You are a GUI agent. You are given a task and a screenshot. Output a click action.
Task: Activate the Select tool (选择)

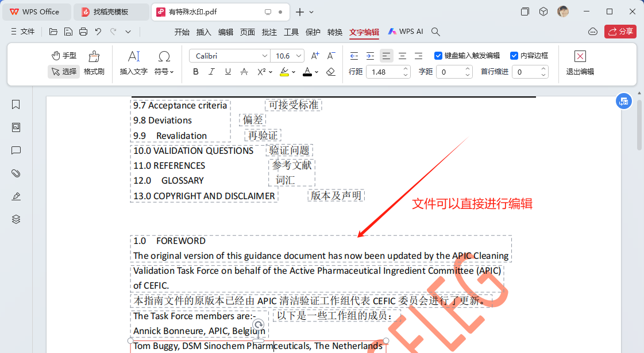(64, 71)
